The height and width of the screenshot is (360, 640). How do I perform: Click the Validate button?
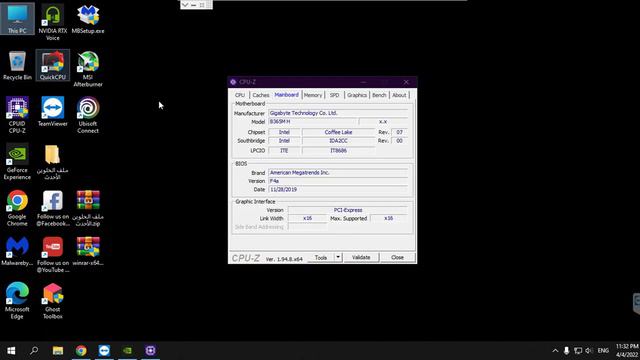click(361, 258)
